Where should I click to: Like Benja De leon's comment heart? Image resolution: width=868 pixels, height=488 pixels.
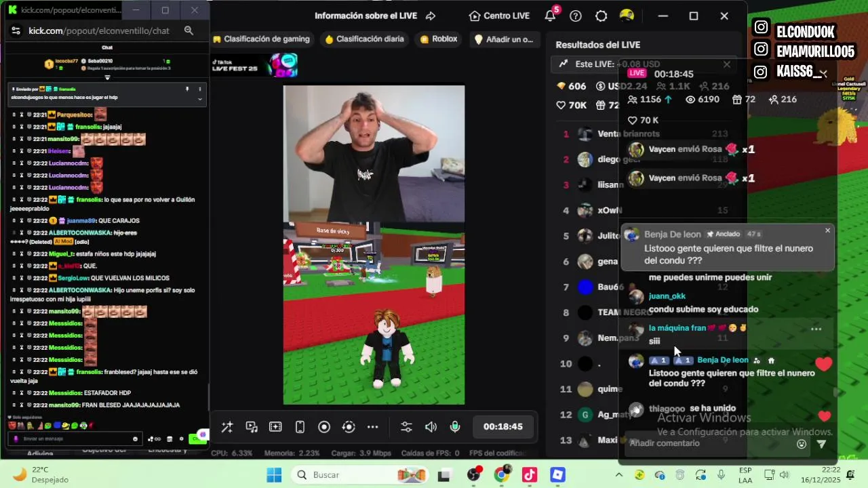[823, 365]
